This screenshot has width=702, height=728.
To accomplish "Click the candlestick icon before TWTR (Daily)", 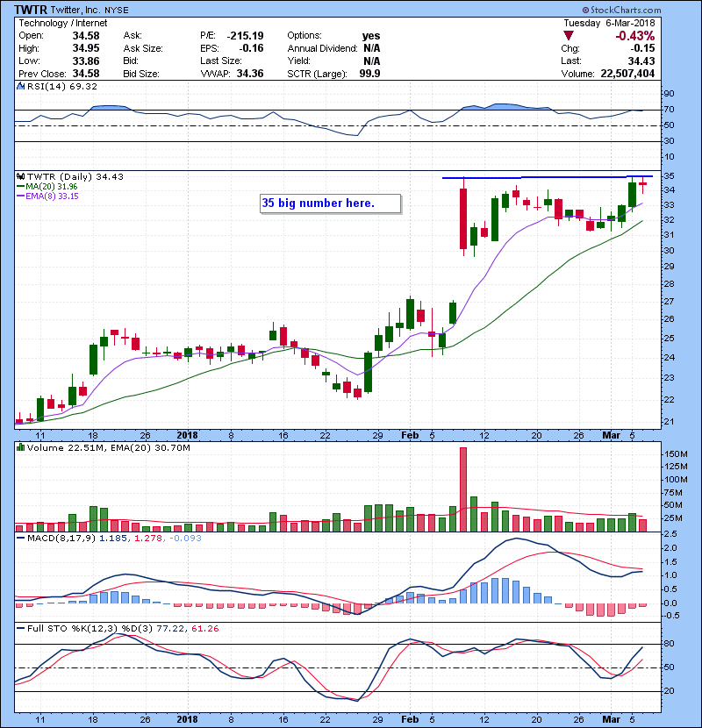I will [x=20, y=176].
